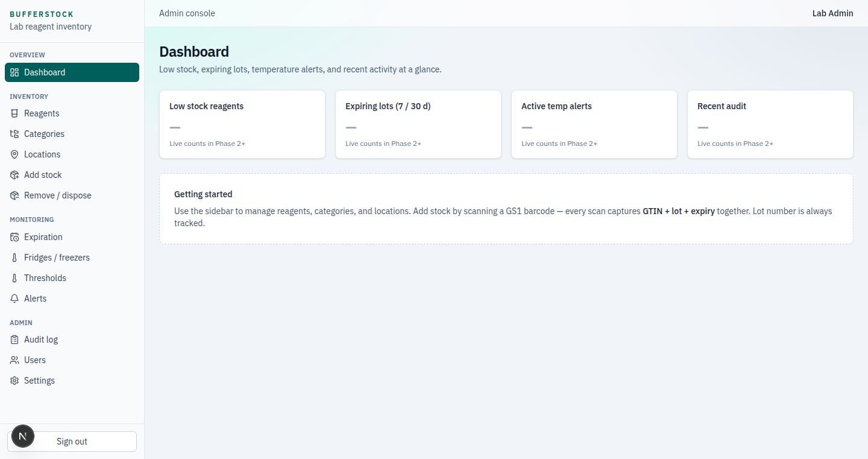Image resolution: width=868 pixels, height=459 pixels.
Task: Click the Settings gear icon
Action: click(x=14, y=381)
